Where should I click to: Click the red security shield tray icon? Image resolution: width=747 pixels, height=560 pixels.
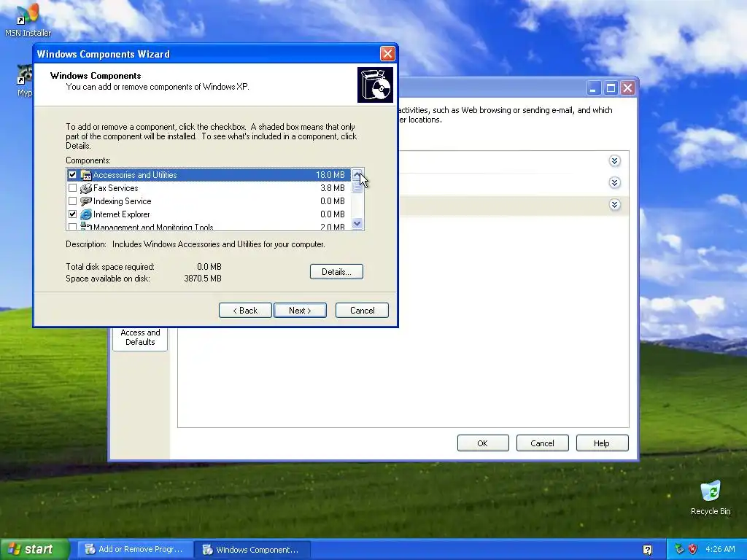693,549
